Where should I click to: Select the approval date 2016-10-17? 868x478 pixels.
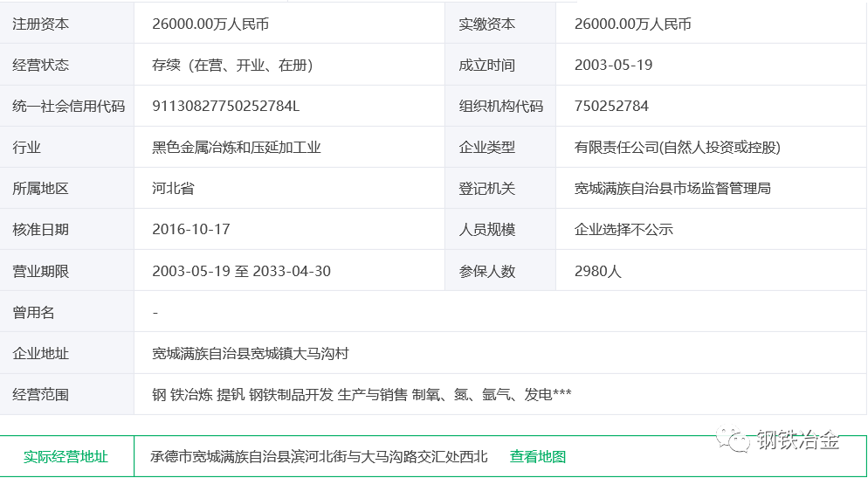click(190, 229)
